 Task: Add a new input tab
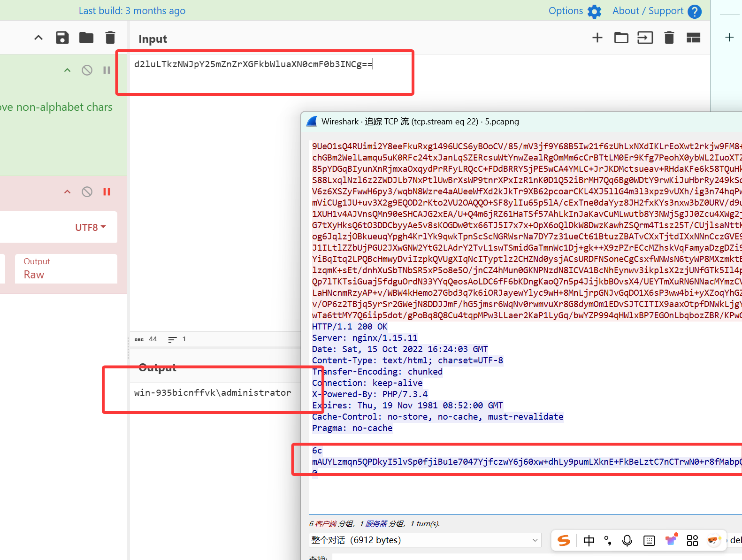coord(597,38)
